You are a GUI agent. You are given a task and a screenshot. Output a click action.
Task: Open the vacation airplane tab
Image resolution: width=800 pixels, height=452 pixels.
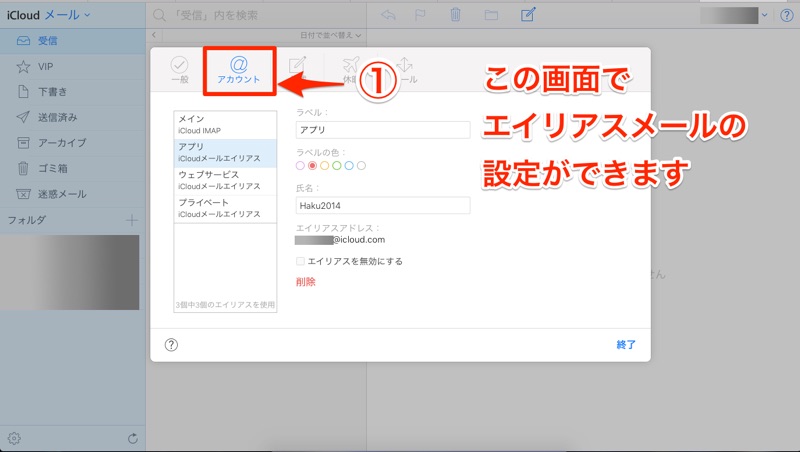click(x=351, y=65)
